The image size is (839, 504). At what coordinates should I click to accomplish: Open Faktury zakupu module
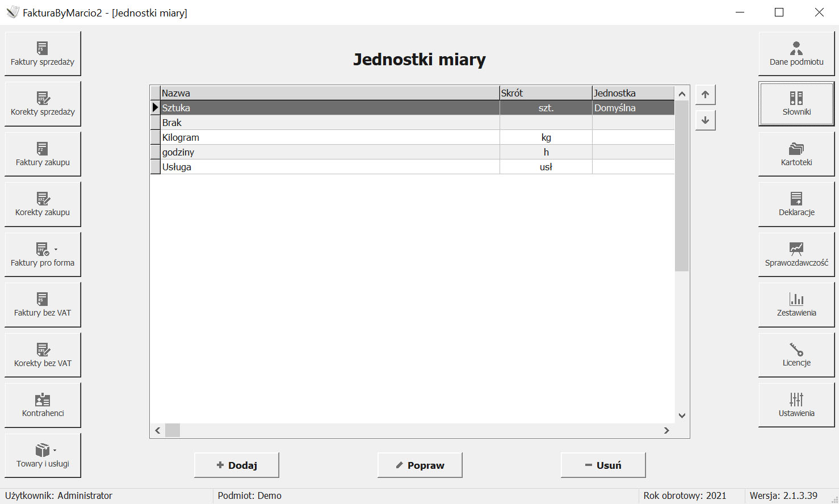click(x=43, y=154)
